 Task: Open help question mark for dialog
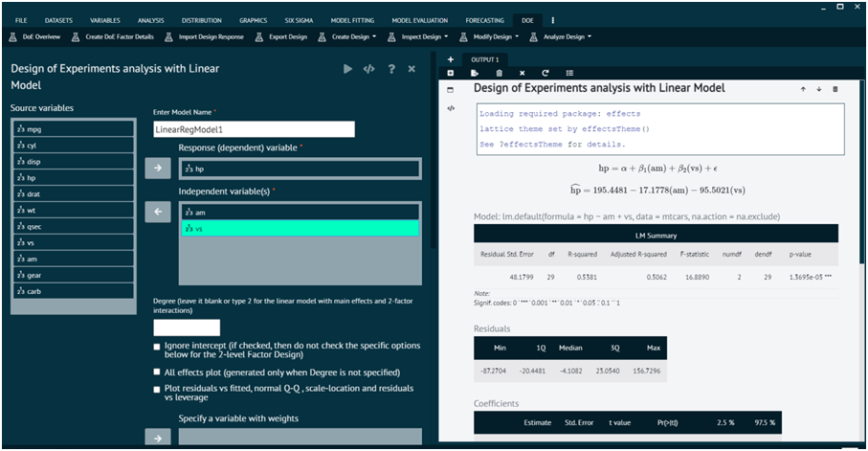pyautogui.click(x=391, y=69)
